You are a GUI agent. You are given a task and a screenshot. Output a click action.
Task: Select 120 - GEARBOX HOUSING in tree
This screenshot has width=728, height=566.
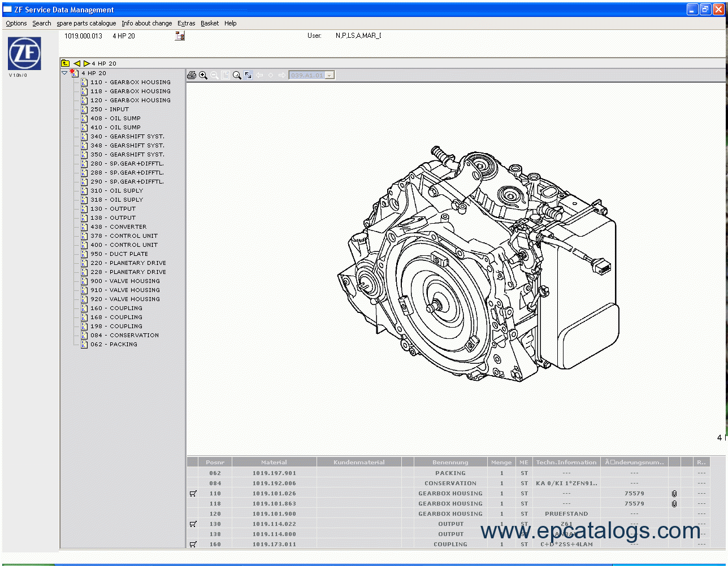pyautogui.click(x=131, y=101)
